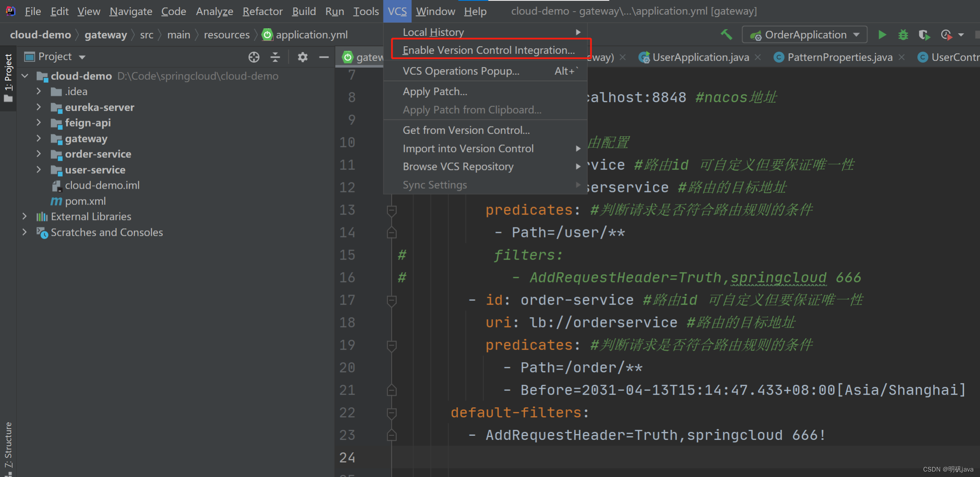
Task: Toggle the Project side tool tab
Action: (x=8, y=77)
